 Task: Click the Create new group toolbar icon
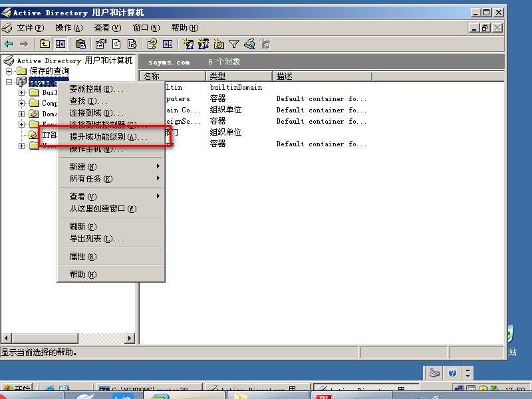point(203,44)
